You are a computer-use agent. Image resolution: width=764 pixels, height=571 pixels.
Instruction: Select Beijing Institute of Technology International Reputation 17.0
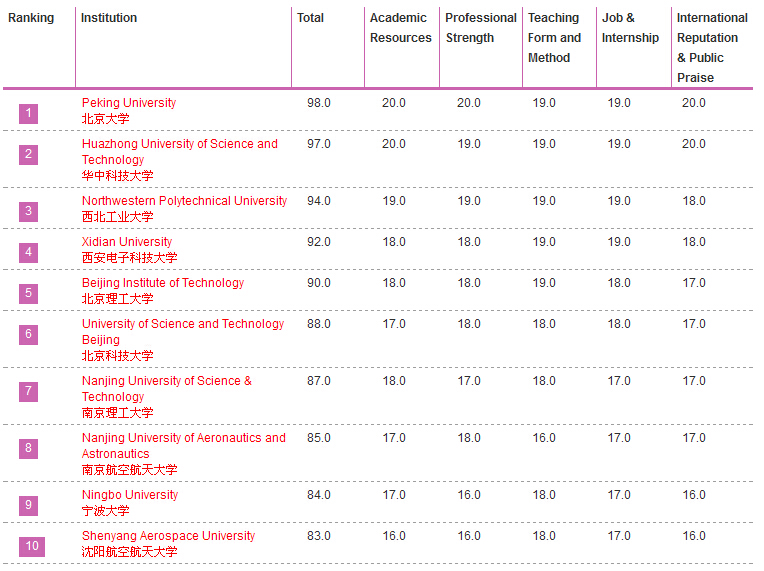click(x=694, y=283)
